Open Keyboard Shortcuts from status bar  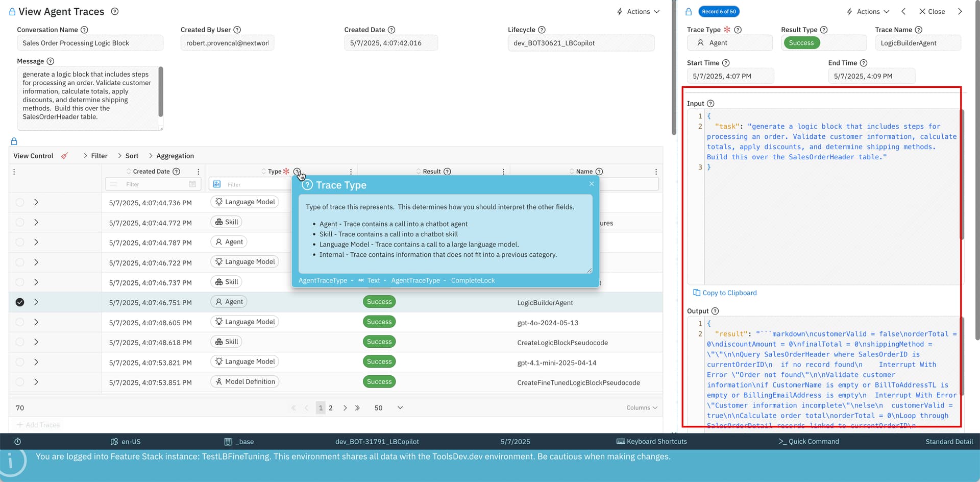coord(652,442)
